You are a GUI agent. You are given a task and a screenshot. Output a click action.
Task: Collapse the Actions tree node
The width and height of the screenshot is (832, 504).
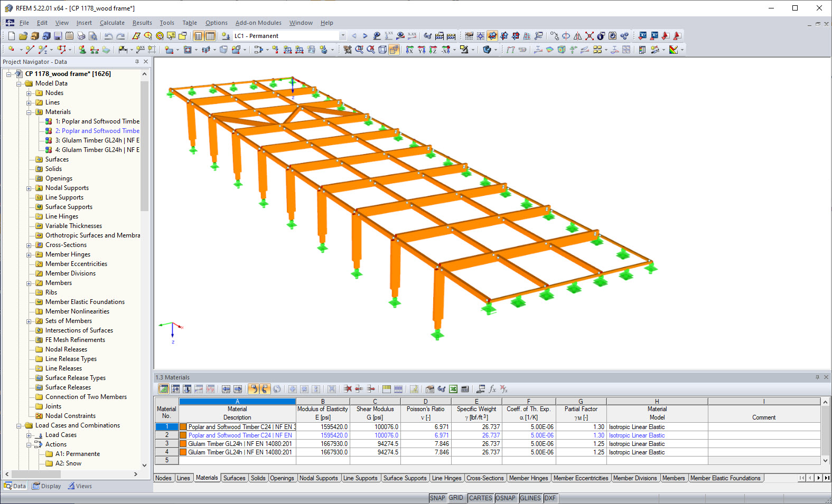point(29,444)
